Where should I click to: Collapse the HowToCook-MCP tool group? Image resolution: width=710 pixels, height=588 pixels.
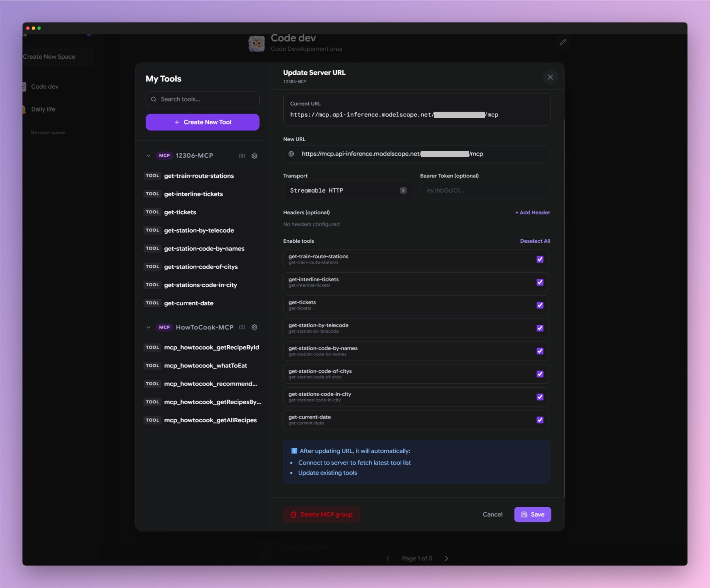(148, 327)
